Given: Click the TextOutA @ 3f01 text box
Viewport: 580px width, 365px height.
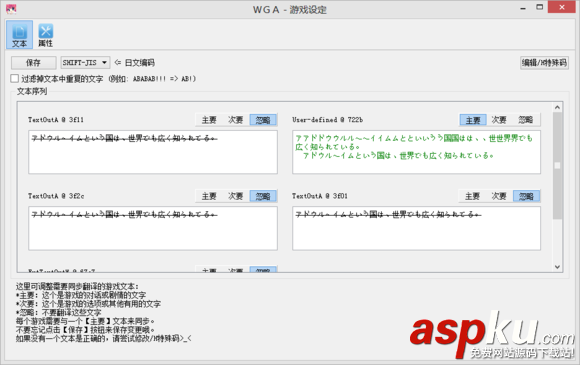Looking at the screenshot, I should tap(417, 228).
